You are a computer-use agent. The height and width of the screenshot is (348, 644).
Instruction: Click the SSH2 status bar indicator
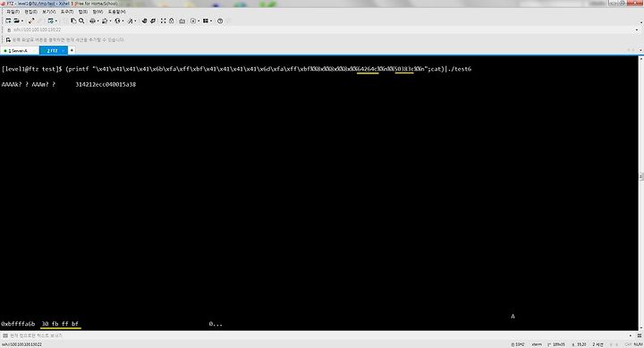click(518, 344)
